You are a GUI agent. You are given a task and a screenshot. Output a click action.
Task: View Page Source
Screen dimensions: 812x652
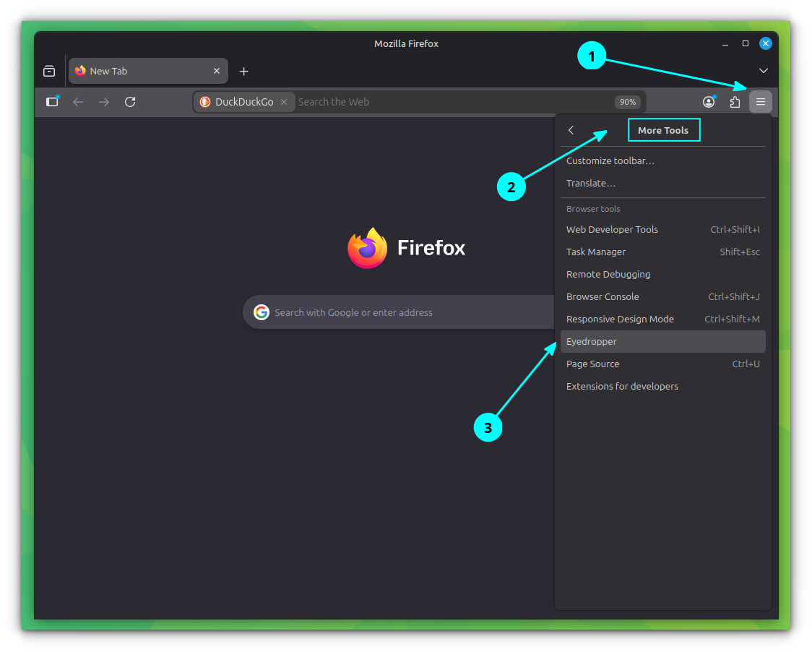(663, 364)
